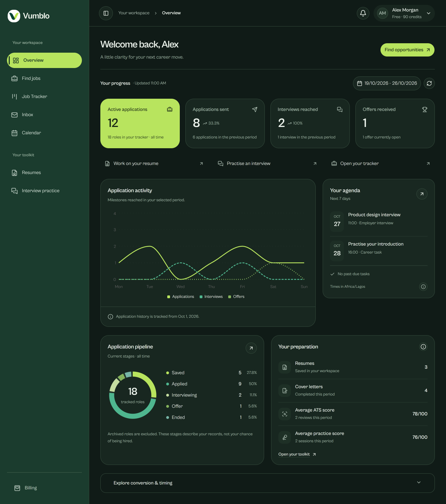
Task: Click Find opportunities button
Action: [407, 50]
